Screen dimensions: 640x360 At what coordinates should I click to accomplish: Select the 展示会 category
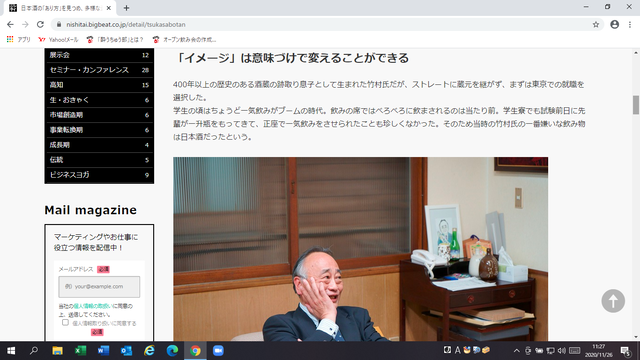99,55
